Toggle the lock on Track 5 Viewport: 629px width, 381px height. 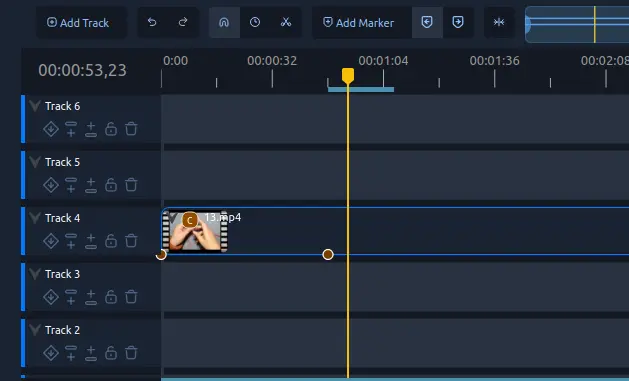(x=111, y=185)
